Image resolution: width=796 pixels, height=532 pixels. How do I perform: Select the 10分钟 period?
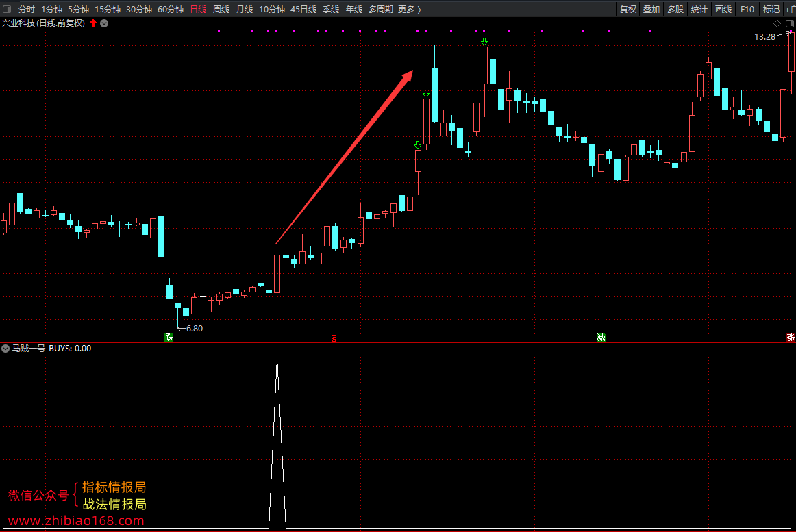pyautogui.click(x=272, y=9)
